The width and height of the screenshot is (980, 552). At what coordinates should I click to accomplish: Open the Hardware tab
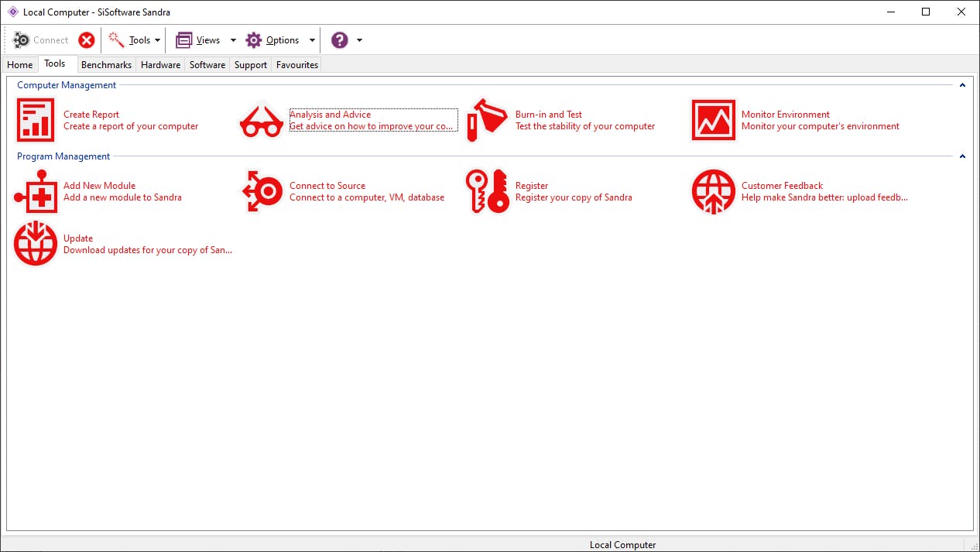pos(160,65)
